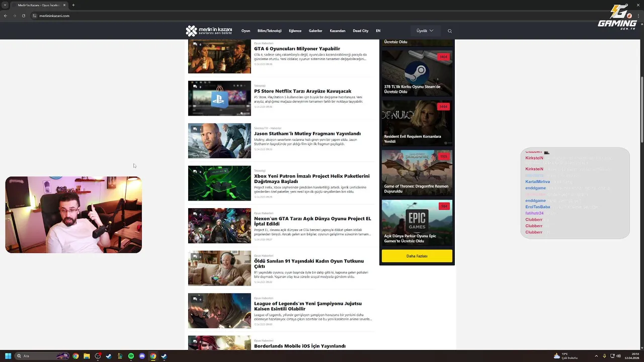This screenshot has height=362, width=644.
Task: Open the Galeriler menu item
Action: tap(315, 31)
